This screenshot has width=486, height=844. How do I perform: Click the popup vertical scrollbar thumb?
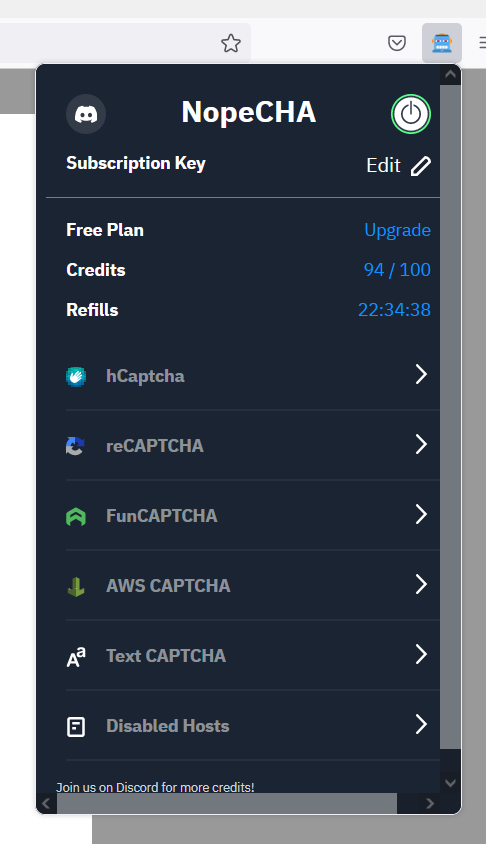click(450, 416)
